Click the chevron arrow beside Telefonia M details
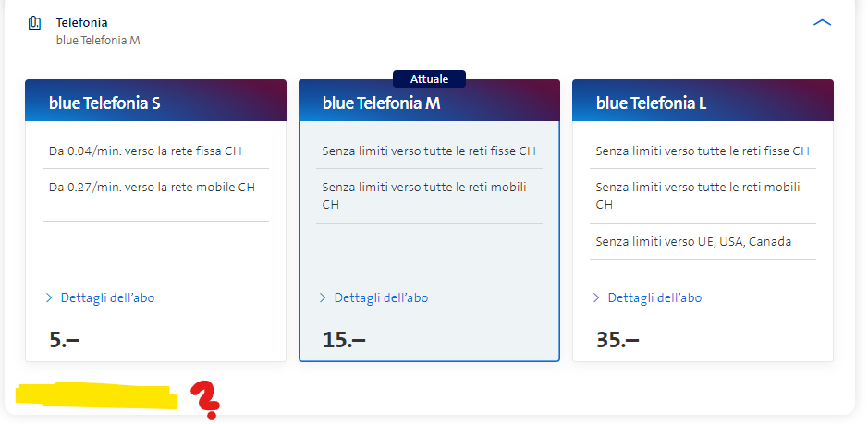This screenshot has width=868, height=424. coord(323,297)
